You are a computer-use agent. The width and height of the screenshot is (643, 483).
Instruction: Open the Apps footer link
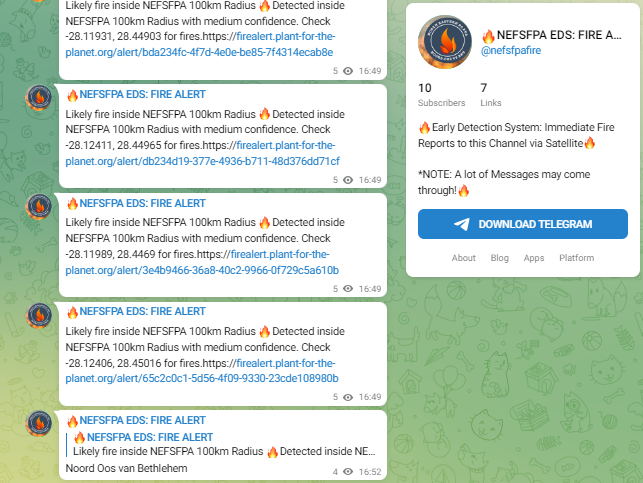point(534,258)
